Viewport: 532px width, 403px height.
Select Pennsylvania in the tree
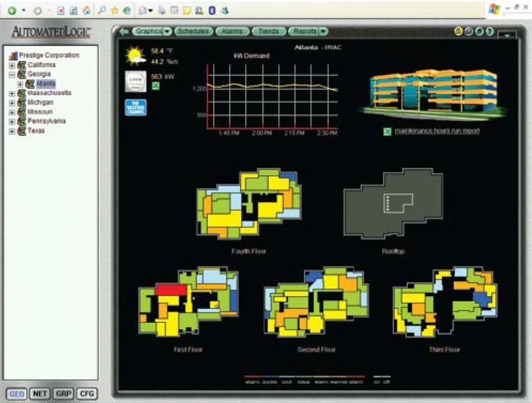(x=46, y=121)
